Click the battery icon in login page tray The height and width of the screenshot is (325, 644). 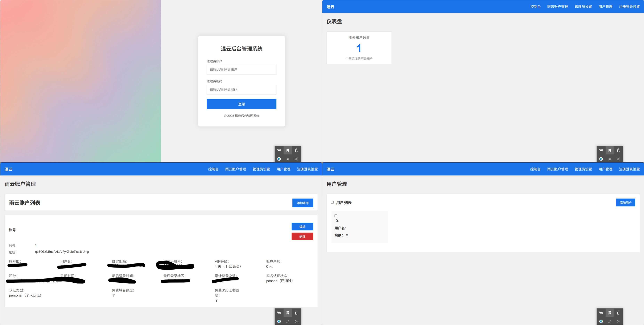[279, 150]
